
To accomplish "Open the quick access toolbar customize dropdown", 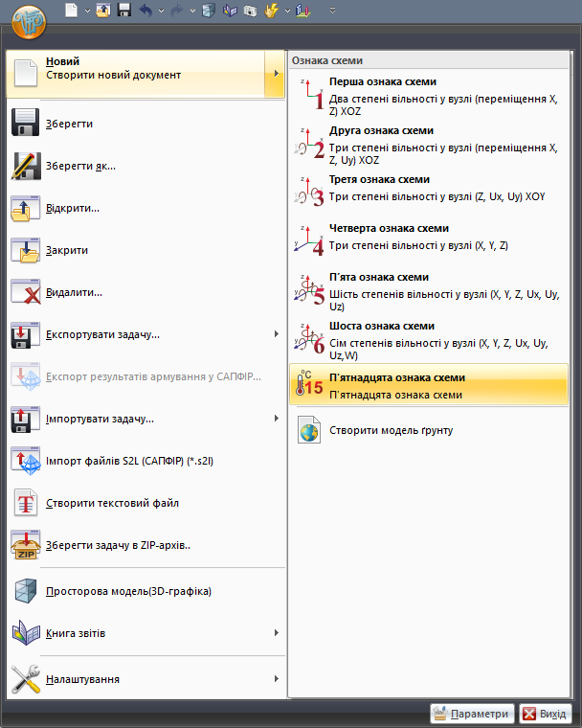I will tap(332, 11).
